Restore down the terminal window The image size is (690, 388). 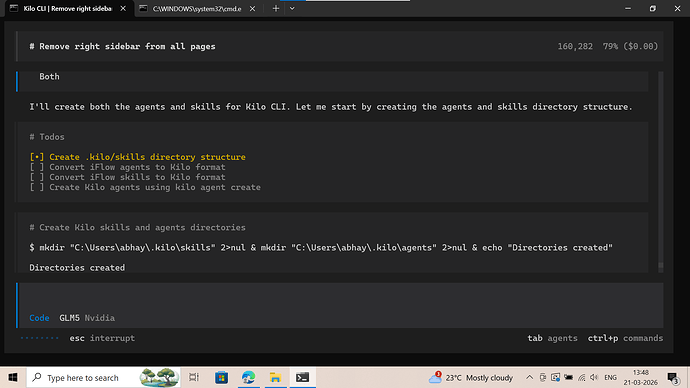tap(653, 8)
